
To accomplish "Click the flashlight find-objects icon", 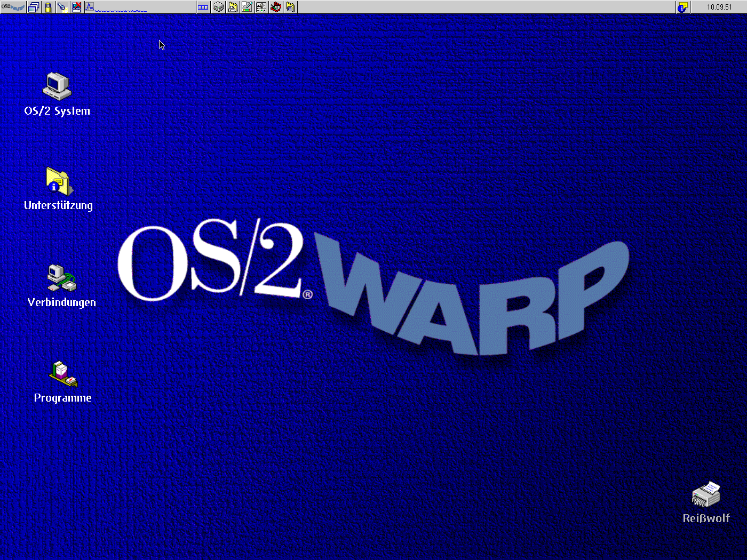I will [x=62, y=7].
